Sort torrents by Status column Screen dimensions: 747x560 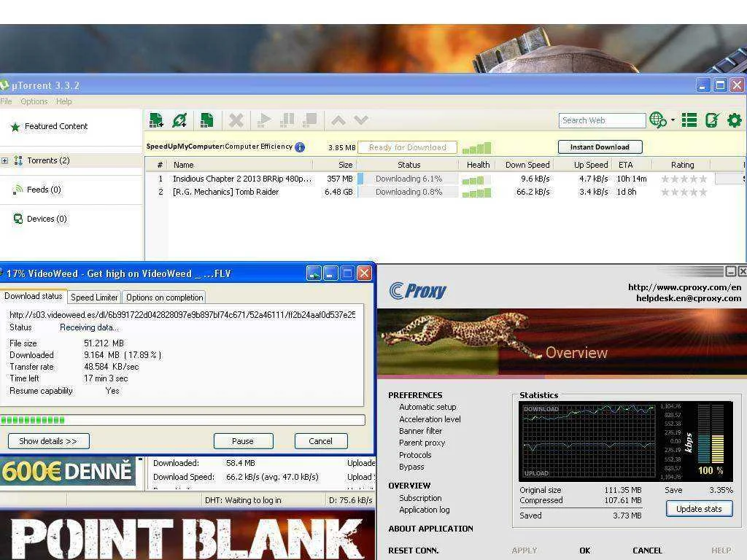click(409, 165)
